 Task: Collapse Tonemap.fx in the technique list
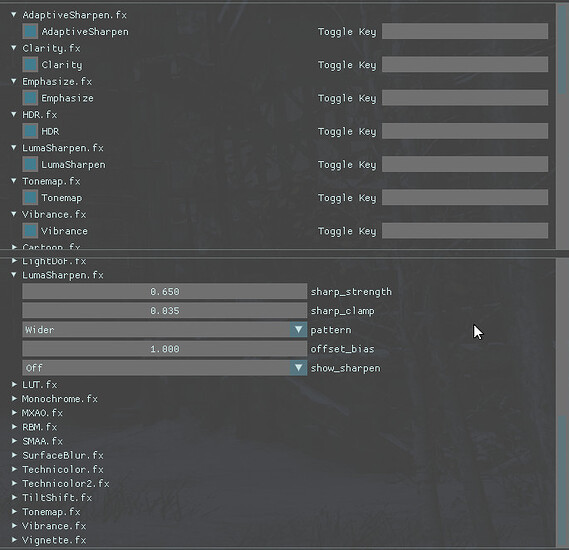coord(14,181)
